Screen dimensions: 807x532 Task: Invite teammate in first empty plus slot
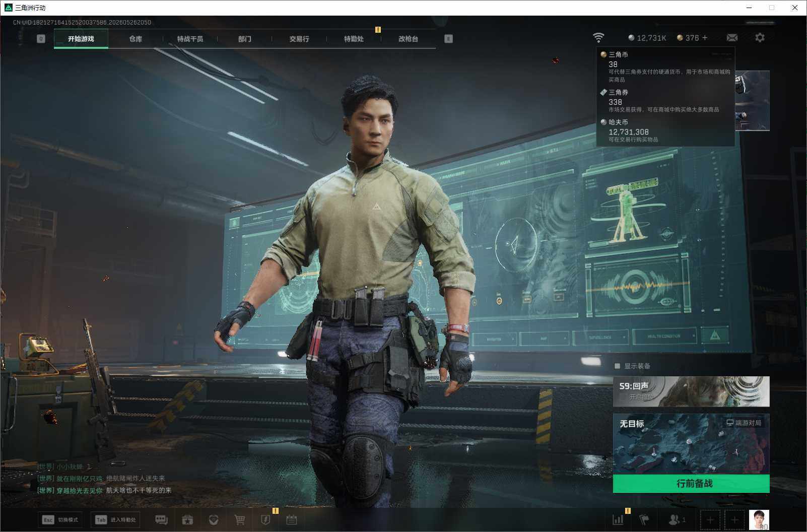pos(710,519)
